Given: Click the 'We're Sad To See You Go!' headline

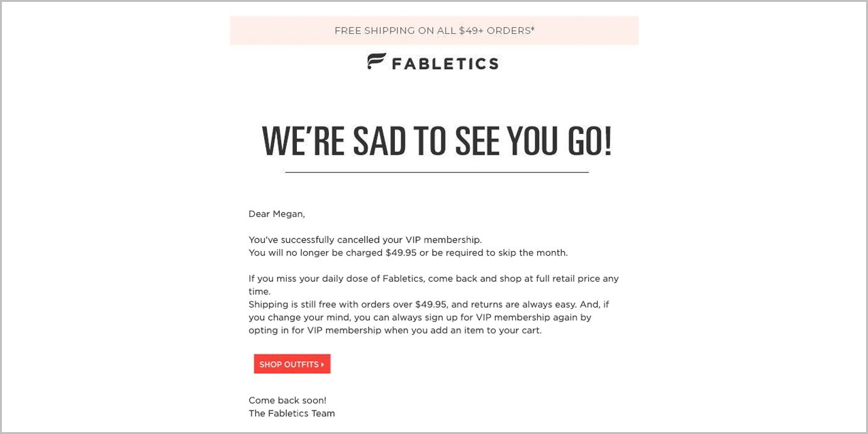Looking at the screenshot, I should [x=437, y=140].
